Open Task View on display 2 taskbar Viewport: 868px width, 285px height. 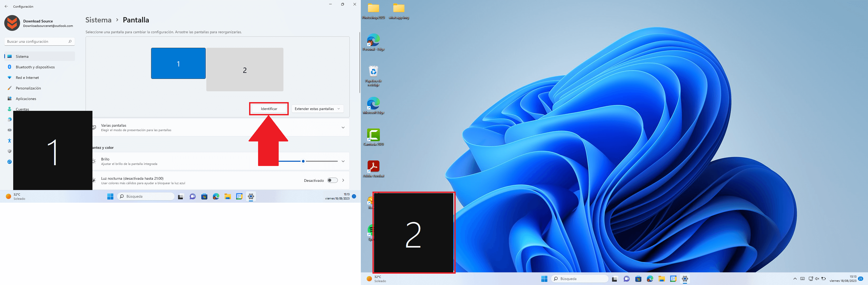point(615,279)
